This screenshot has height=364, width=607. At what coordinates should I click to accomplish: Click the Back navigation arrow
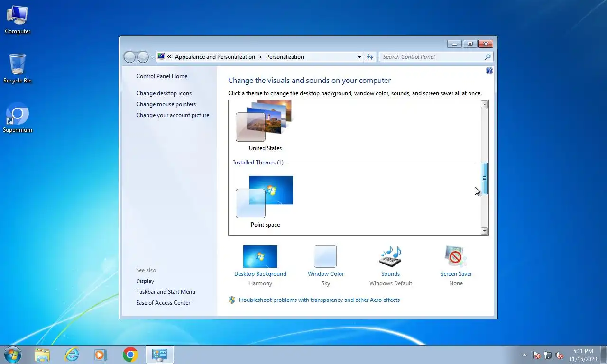coord(129,57)
